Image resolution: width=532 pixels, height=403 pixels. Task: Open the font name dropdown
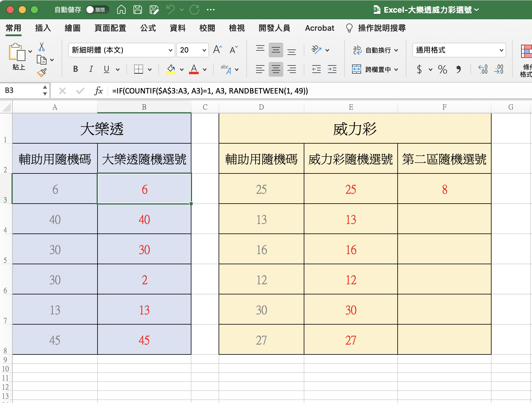(170, 50)
